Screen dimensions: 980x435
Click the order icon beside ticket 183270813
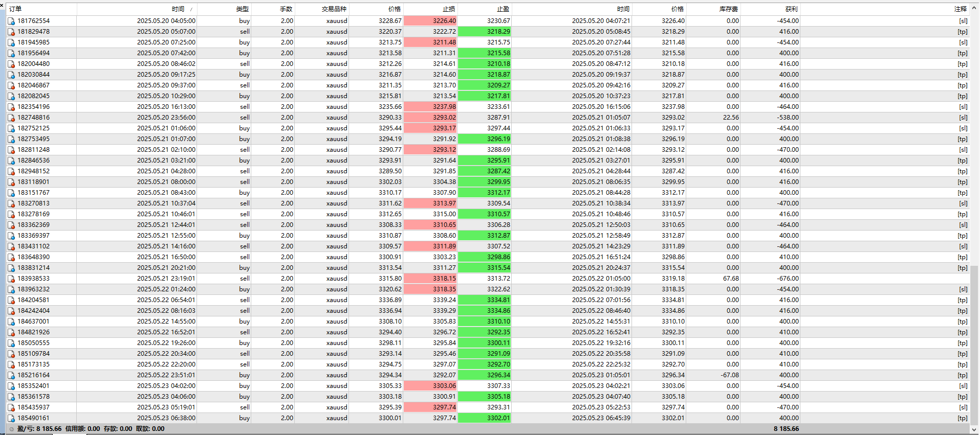click(11, 203)
